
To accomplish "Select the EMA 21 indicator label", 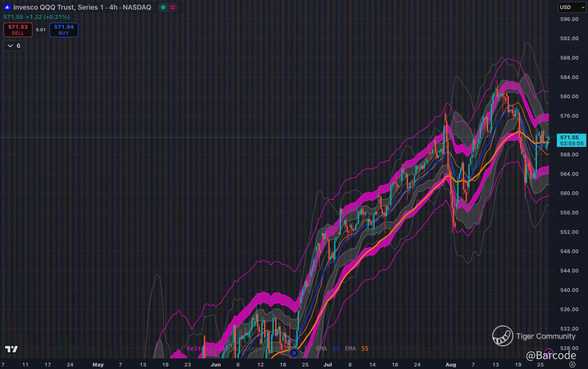I will click(328, 348).
